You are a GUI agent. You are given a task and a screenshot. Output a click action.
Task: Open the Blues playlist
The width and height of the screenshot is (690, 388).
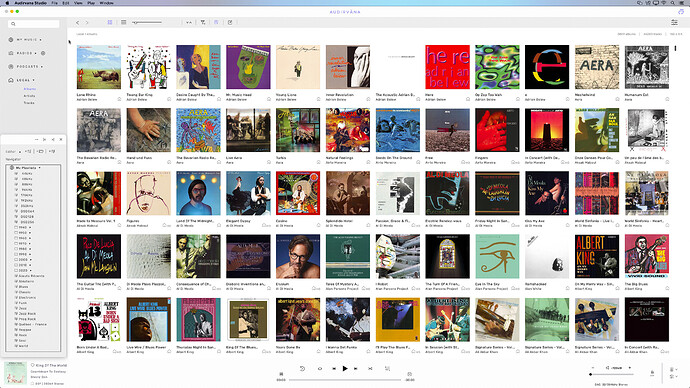tap(22, 286)
